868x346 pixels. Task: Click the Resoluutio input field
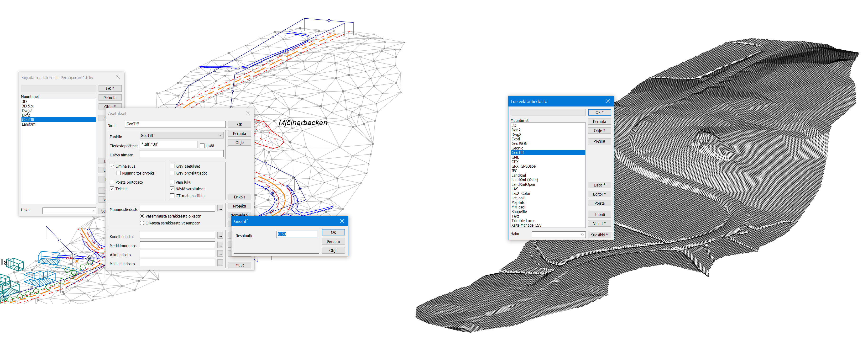coord(297,234)
